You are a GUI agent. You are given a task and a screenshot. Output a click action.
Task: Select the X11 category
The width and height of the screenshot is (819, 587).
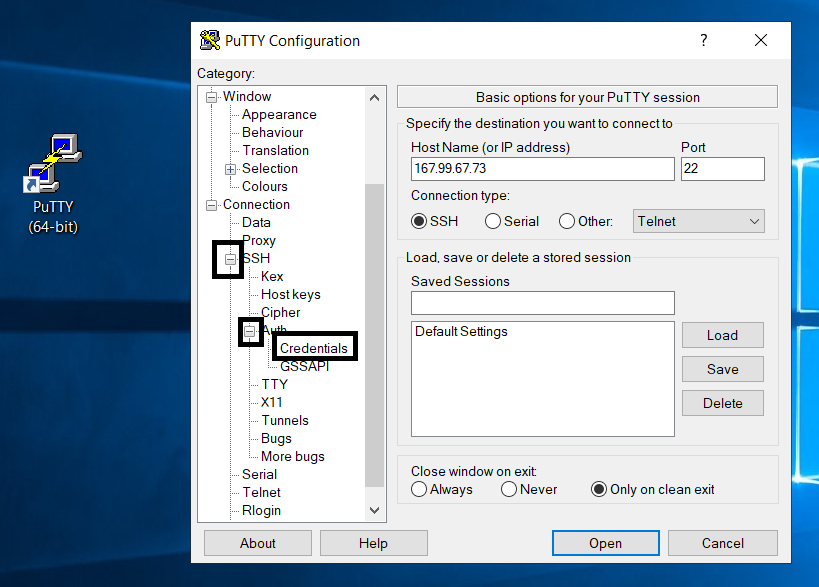[x=272, y=403]
